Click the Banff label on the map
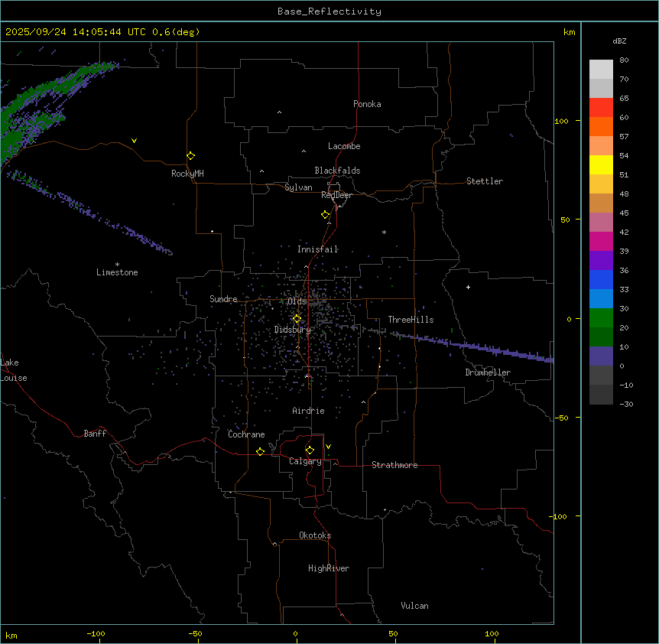The width and height of the screenshot is (659, 644). [x=95, y=434]
